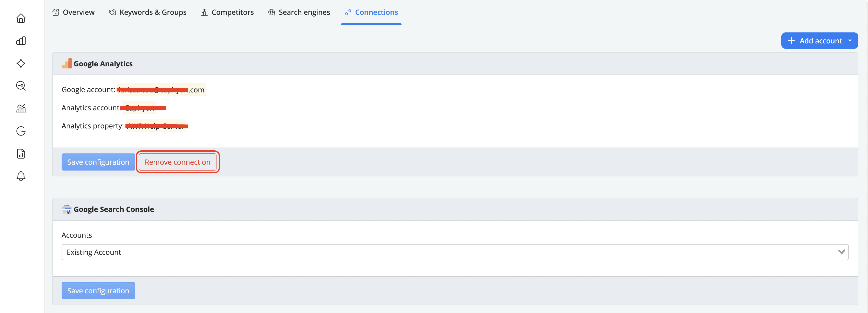Switch to Keywords & Groups tab
Screen dimensions: 868x313
coord(147,13)
